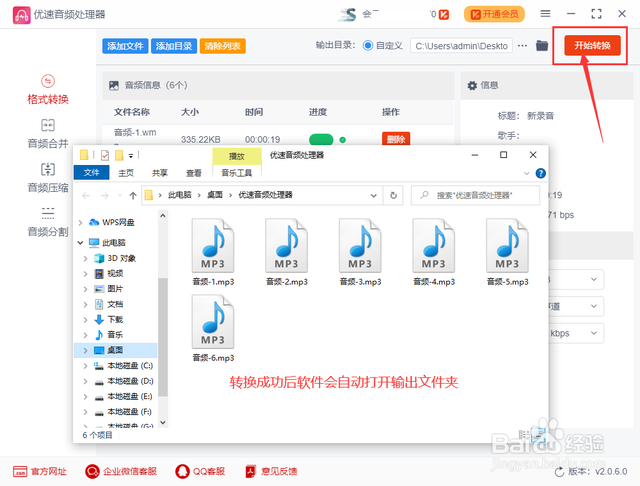Select 本地磁盘 (E:) in tree
The image size is (640, 486).
pyautogui.click(x=129, y=397)
